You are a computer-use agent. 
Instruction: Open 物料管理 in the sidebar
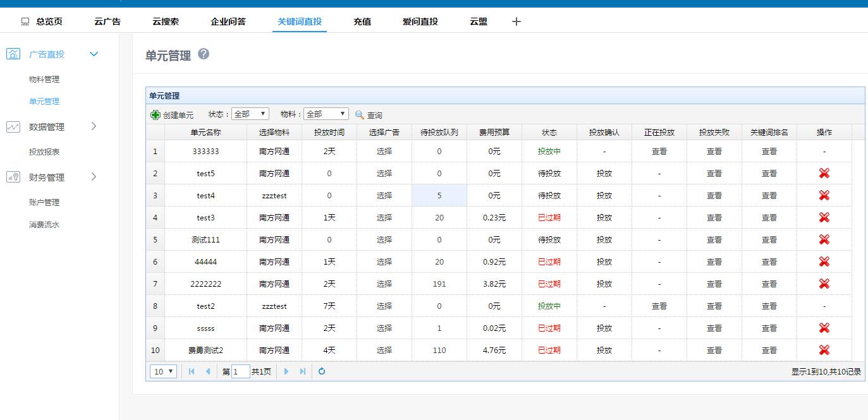pos(44,80)
